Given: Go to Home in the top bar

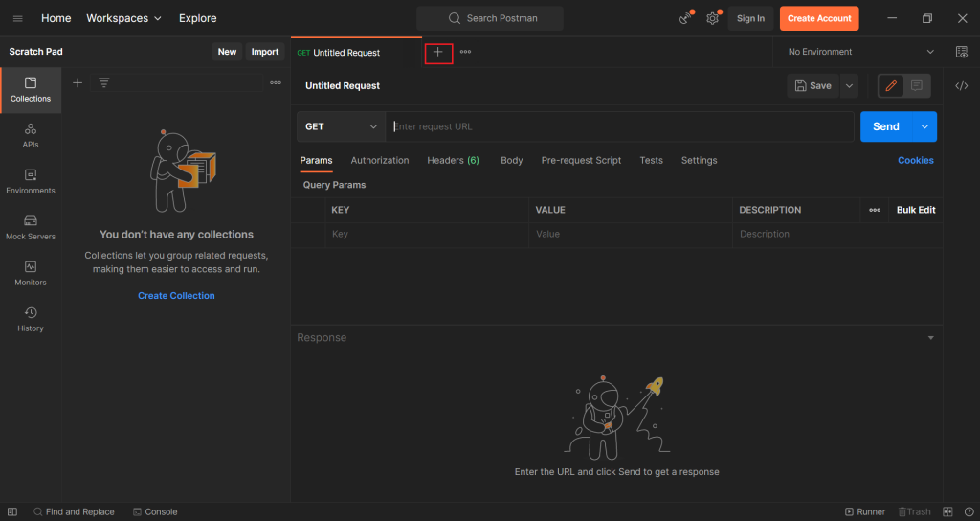Looking at the screenshot, I should 56,19.
